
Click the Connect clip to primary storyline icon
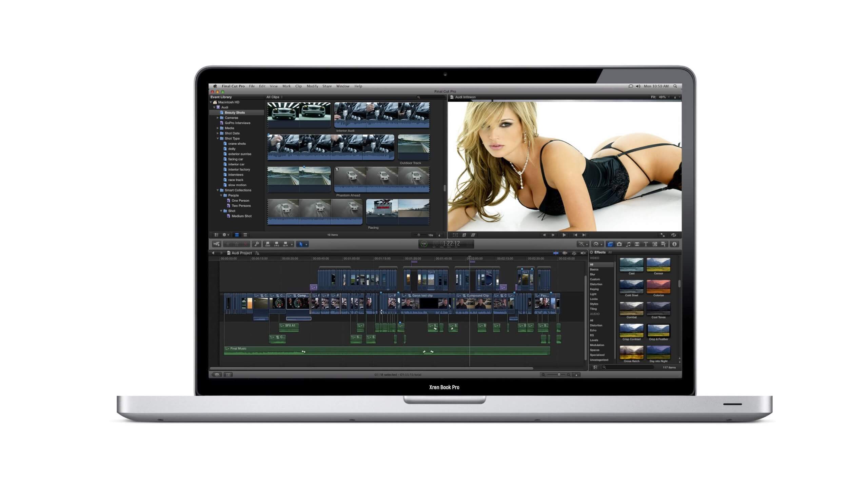point(268,244)
